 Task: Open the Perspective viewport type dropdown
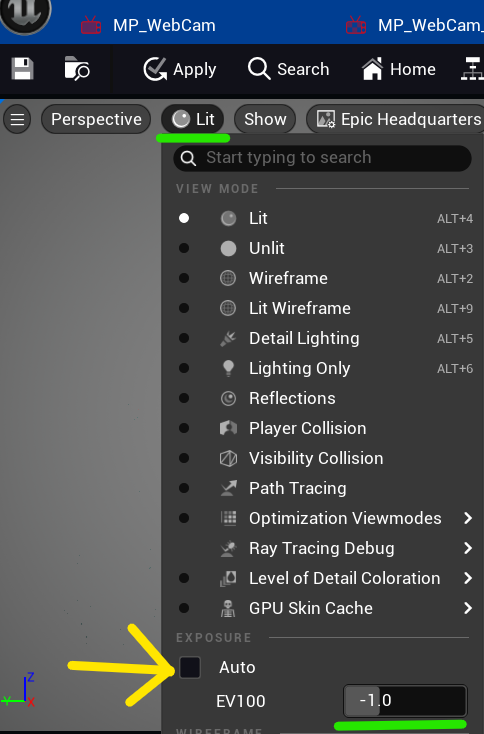pos(96,119)
